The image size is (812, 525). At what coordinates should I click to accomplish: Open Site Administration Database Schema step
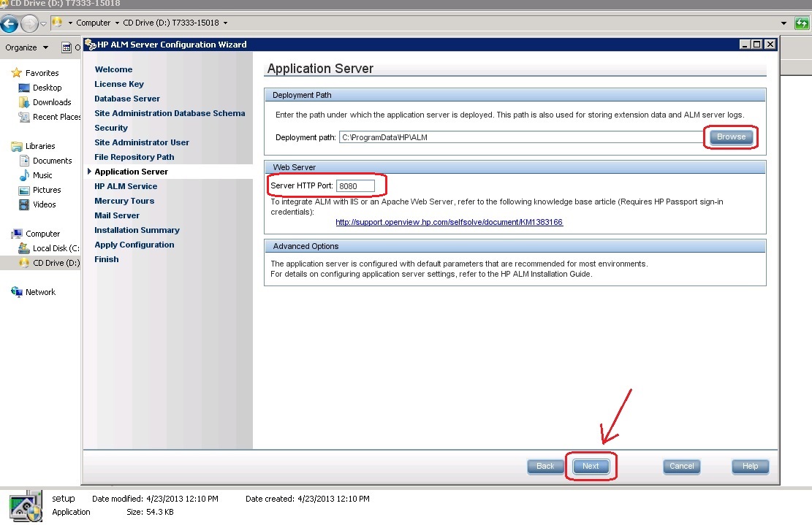coord(170,113)
